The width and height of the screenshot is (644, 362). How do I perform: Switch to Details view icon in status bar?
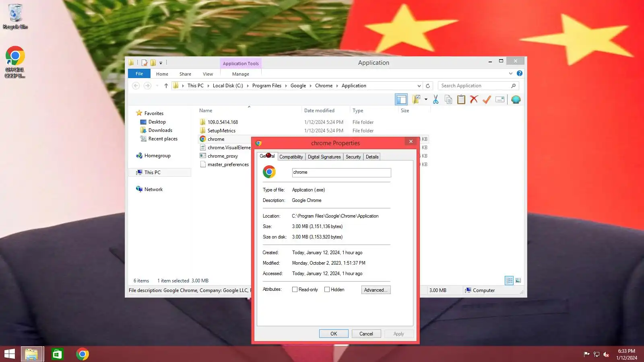[509, 280]
